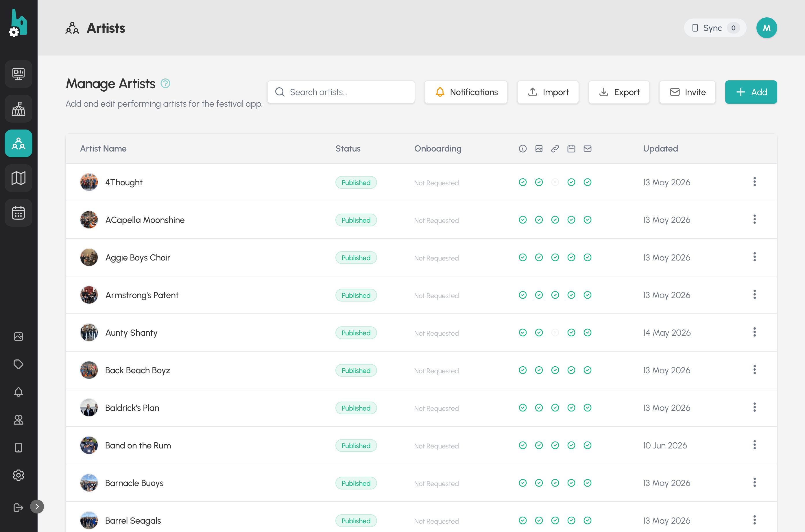Click the Published badge for Armstrong's Patent
This screenshot has height=532, width=805.
point(356,295)
